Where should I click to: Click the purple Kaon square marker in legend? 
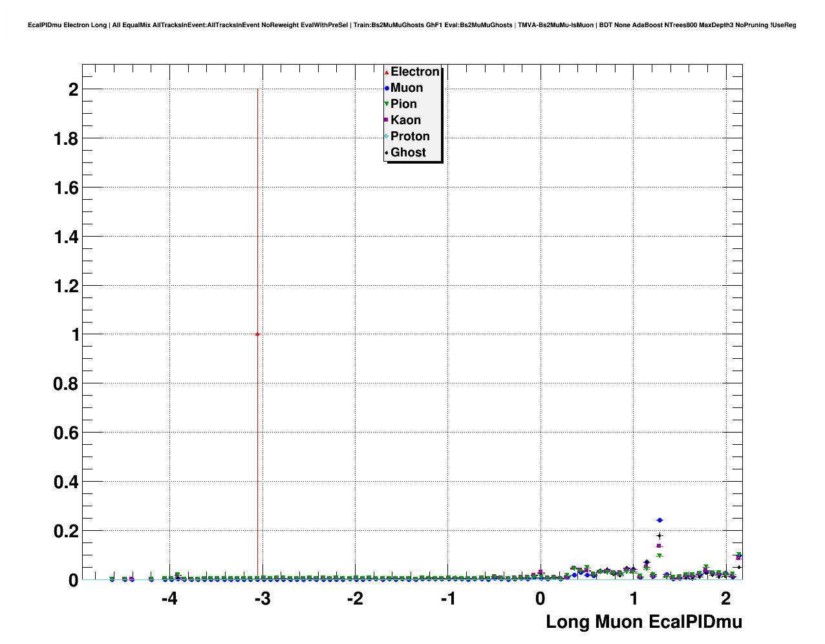(x=387, y=120)
